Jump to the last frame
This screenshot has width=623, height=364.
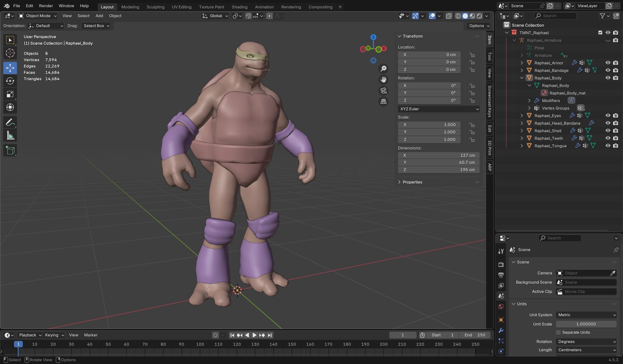click(270, 335)
